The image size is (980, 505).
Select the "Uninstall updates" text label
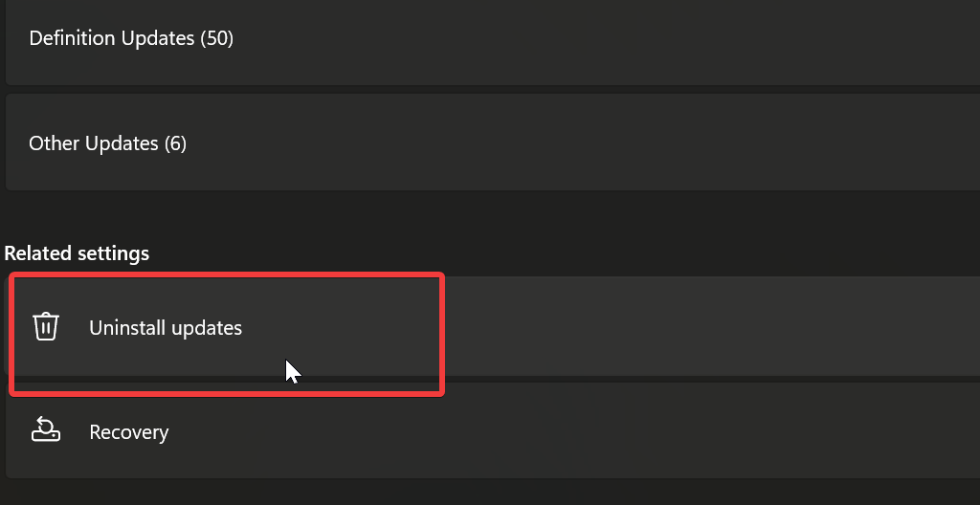pyautogui.click(x=166, y=328)
